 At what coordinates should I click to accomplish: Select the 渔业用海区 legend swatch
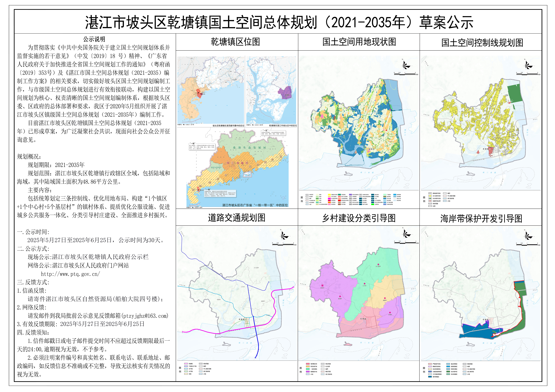pos(448,364)
